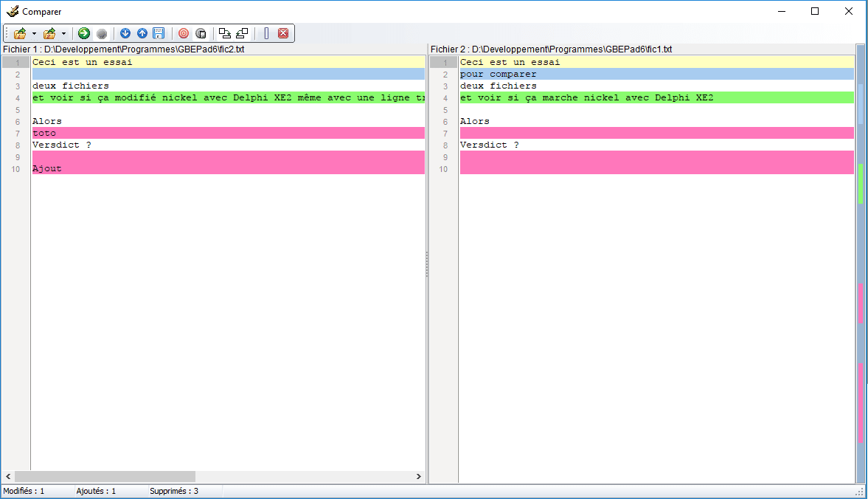868x499 pixels.
Task: Click the gray stop comparison button
Action: 102,34
